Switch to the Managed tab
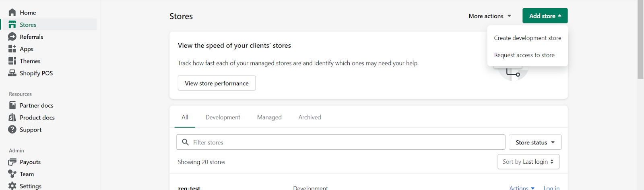The image size is (644, 190). click(269, 117)
